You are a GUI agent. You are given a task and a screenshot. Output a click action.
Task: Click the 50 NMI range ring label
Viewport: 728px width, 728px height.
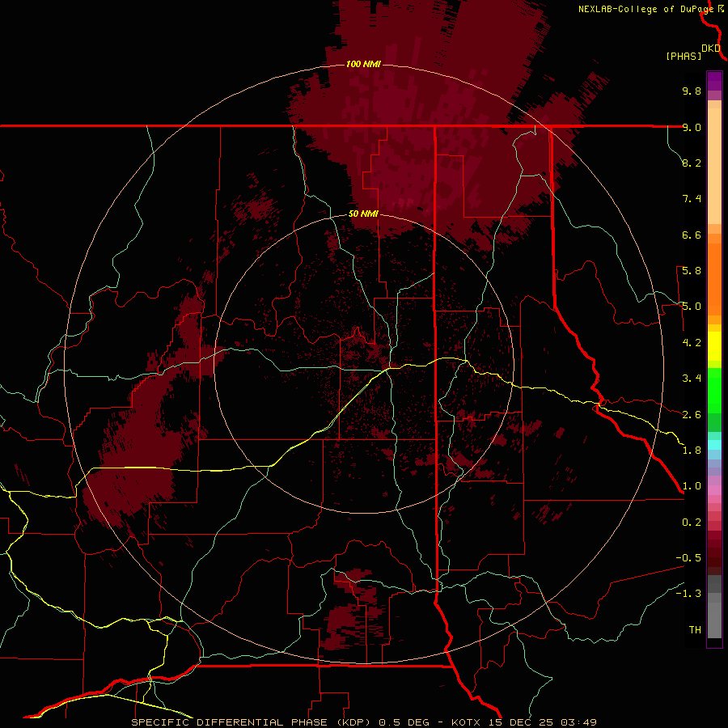[363, 214]
